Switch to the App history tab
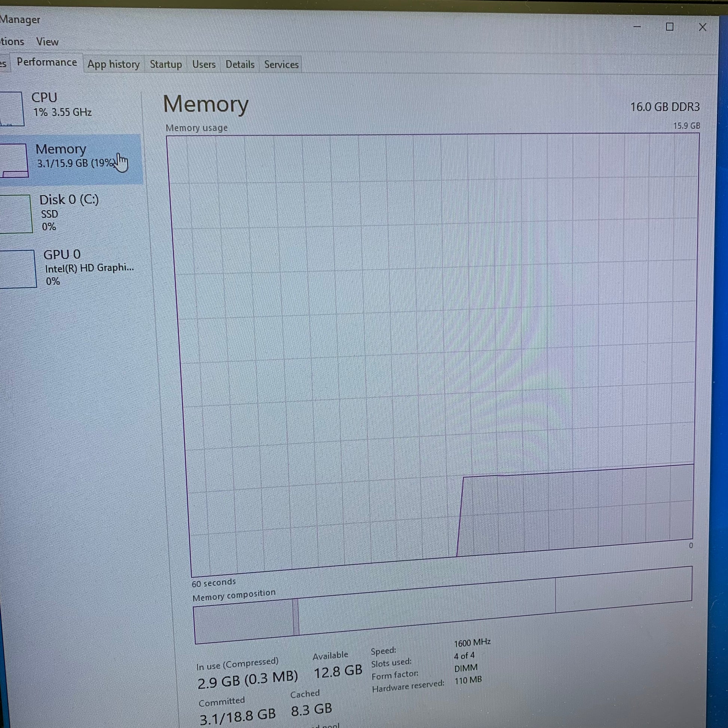Screen dimensions: 728x728 113,64
